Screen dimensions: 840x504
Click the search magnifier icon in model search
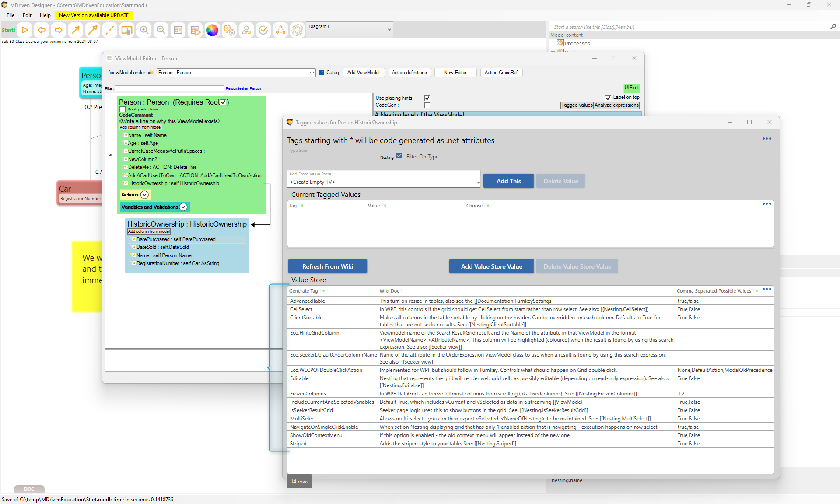(833, 27)
